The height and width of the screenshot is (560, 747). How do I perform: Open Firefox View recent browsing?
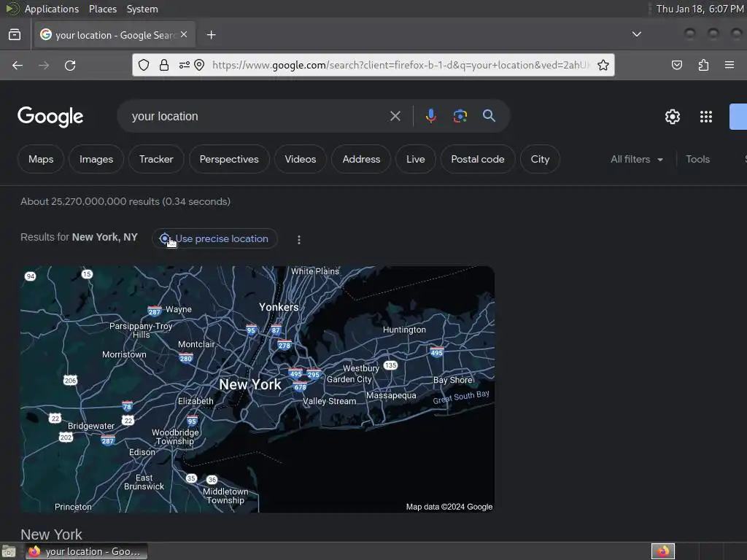15,35
